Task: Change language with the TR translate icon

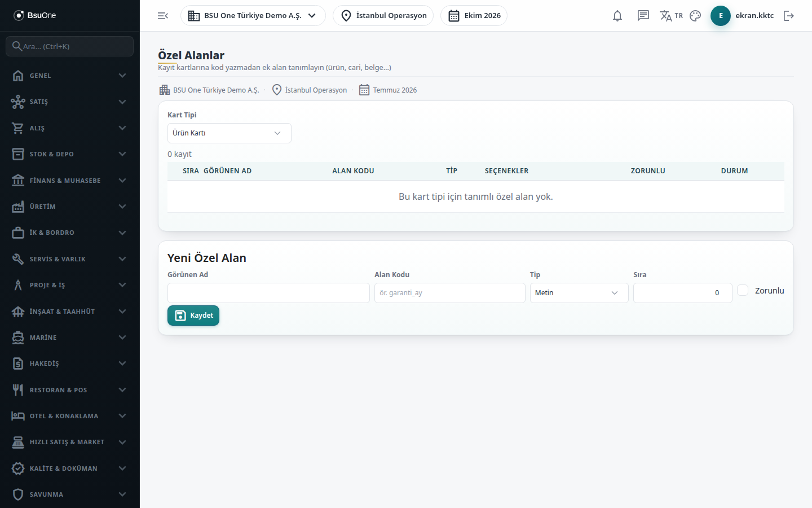Action: [671, 16]
